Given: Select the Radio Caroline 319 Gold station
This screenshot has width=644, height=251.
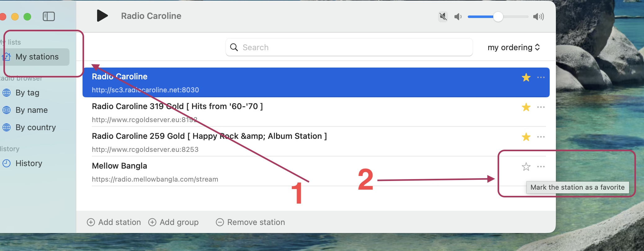Looking at the screenshot, I should (316, 112).
